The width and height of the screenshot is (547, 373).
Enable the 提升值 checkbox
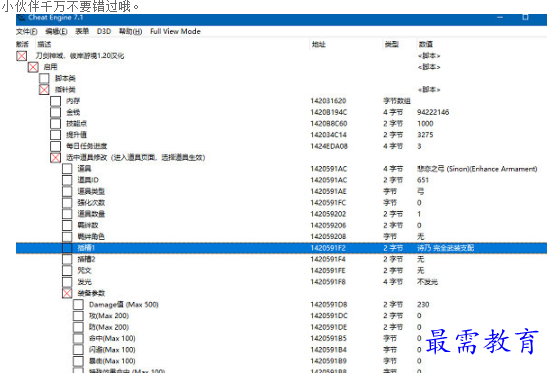tap(55, 135)
